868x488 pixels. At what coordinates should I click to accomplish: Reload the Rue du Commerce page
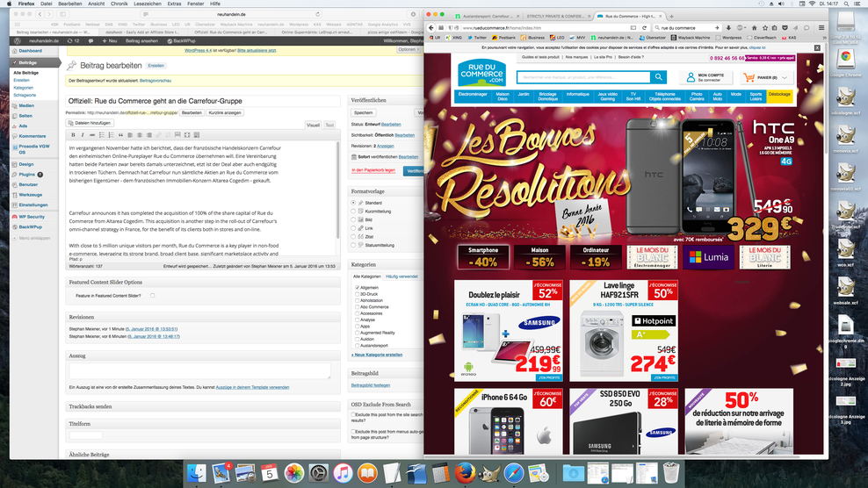tap(644, 28)
